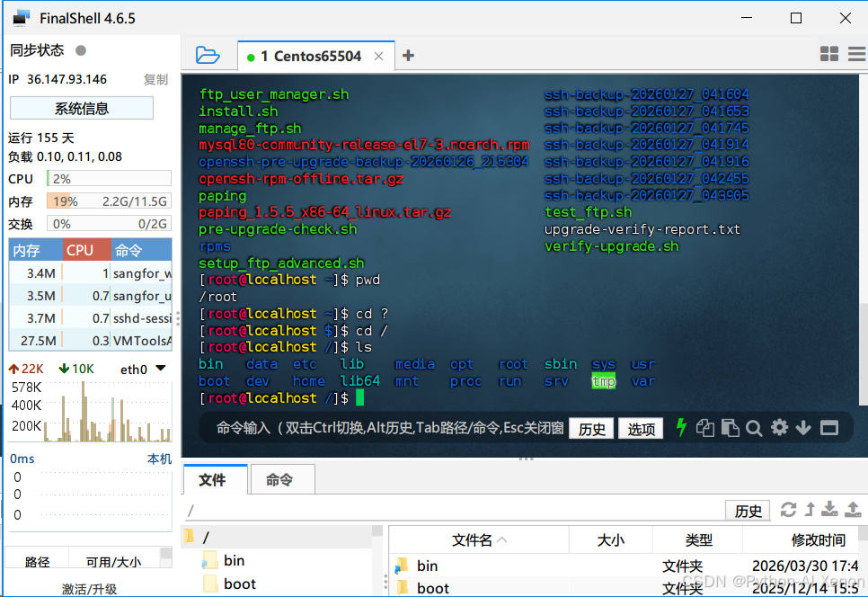Sort file list by 修改时间 column
This screenshot has width=868, height=597.
point(801,540)
